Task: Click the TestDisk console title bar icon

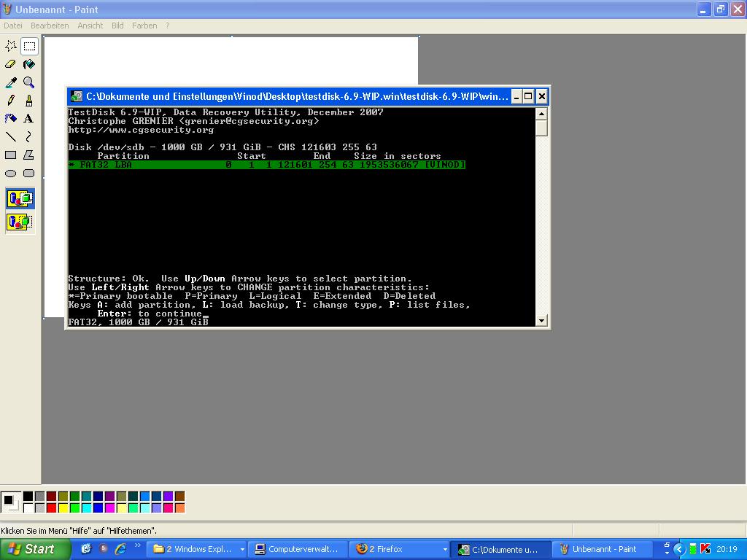Action: tap(76, 97)
